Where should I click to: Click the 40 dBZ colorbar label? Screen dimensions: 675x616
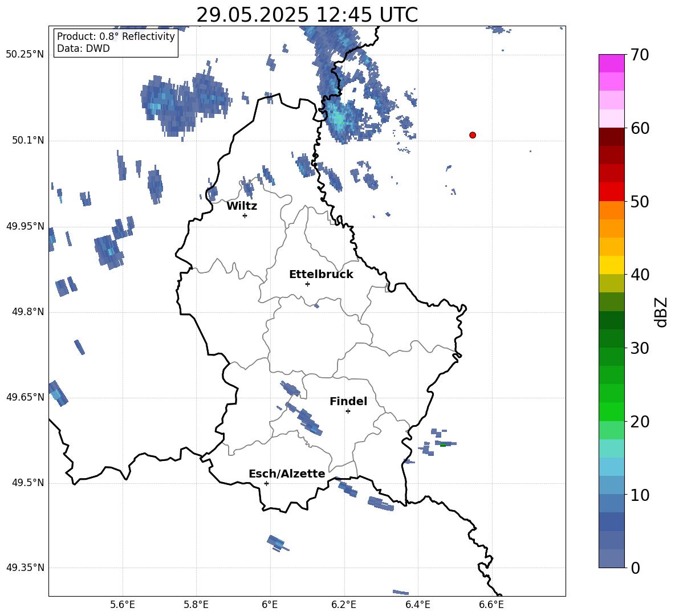[639, 275]
